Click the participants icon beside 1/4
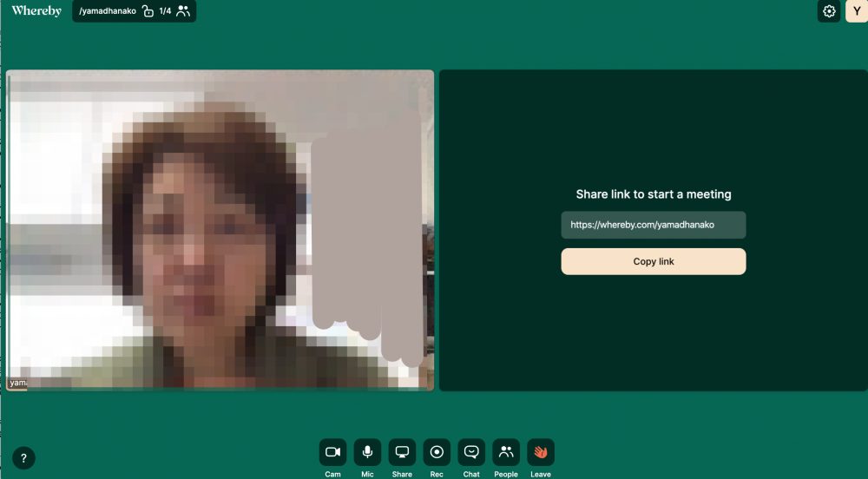 [182, 11]
